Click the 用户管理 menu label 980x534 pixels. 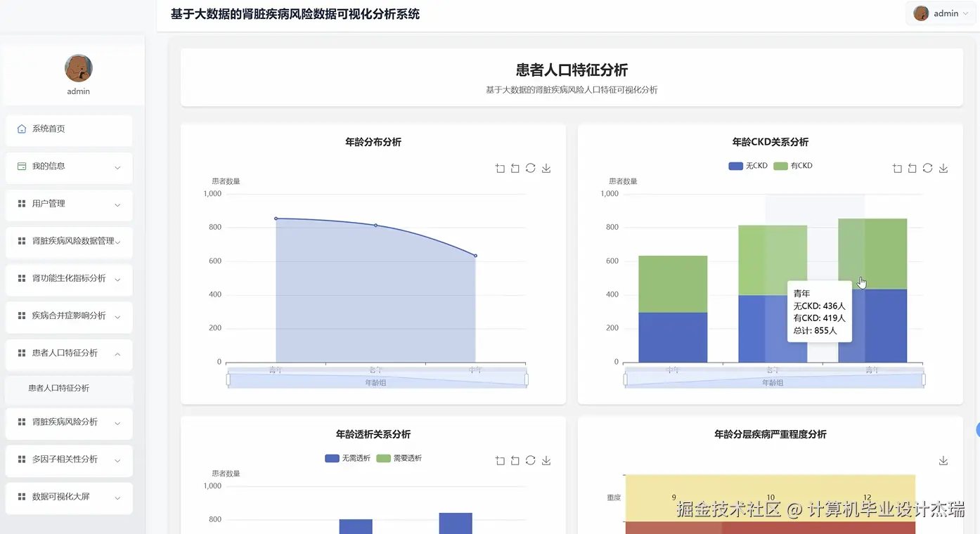49,204
